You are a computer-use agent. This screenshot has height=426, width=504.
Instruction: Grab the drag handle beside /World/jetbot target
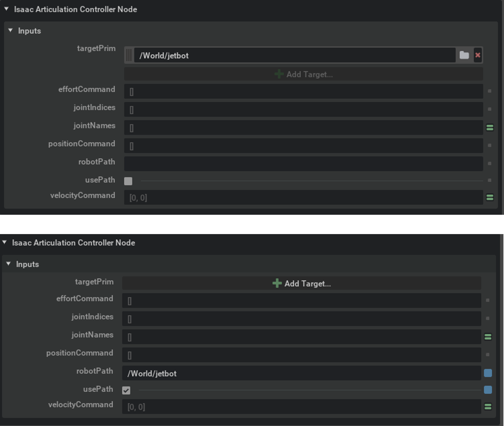[x=129, y=55]
